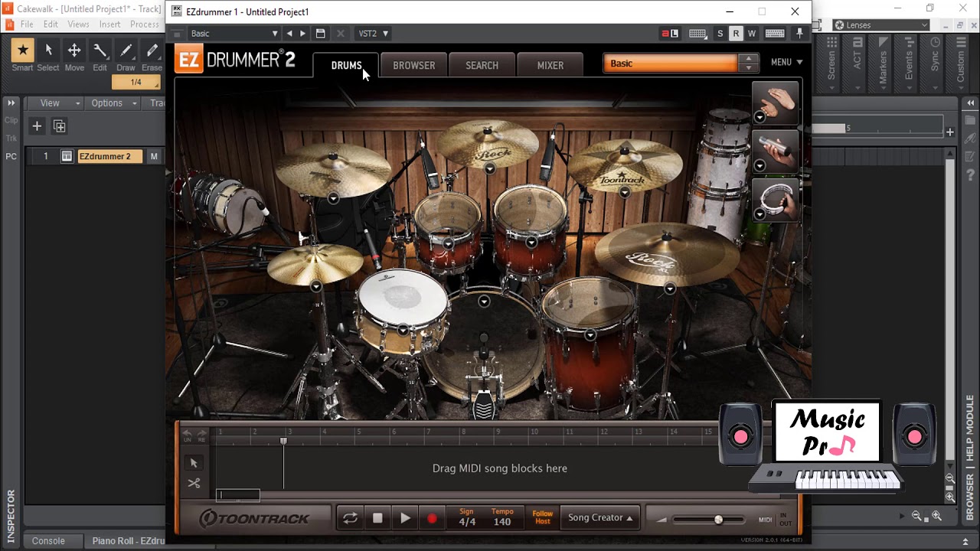Start recording in EZdrummer
The width and height of the screenshot is (980, 551).
pos(432,518)
